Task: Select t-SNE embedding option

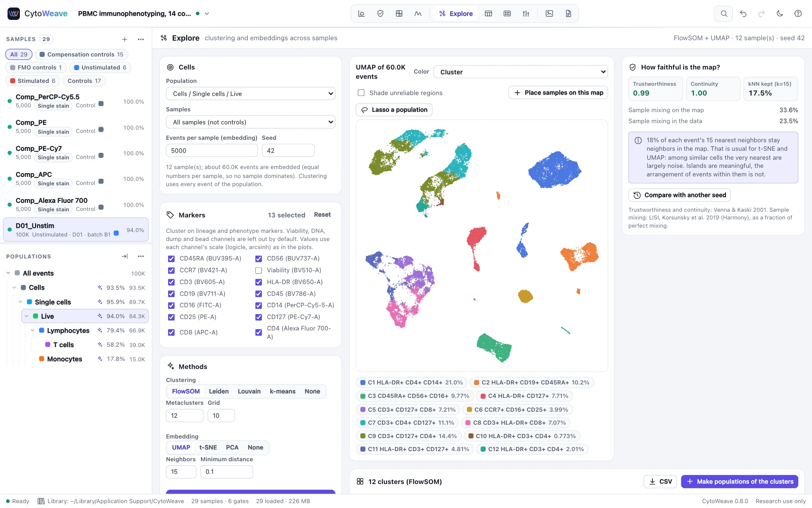Action: point(208,447)
